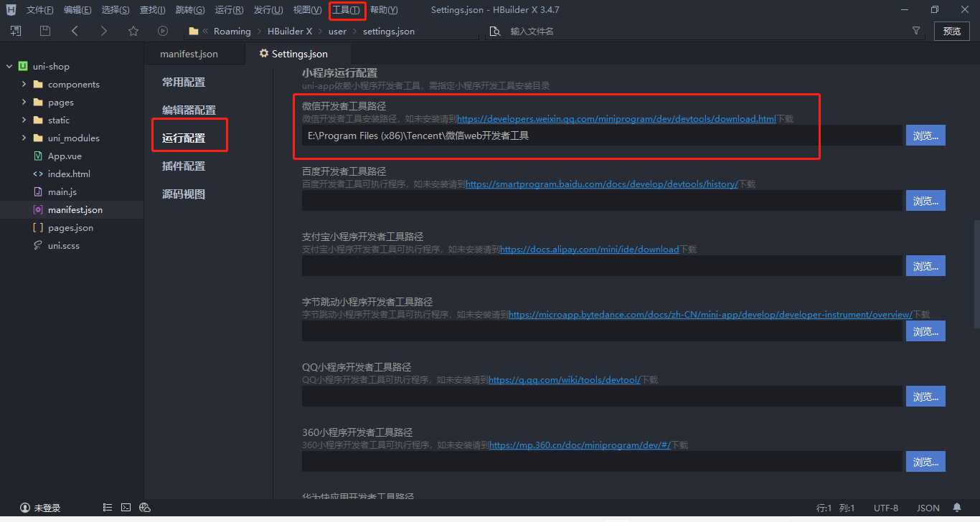The image size is (980, 522).
Task: Open the developers.weixin.qq.com download link
Action: (616, 119)
